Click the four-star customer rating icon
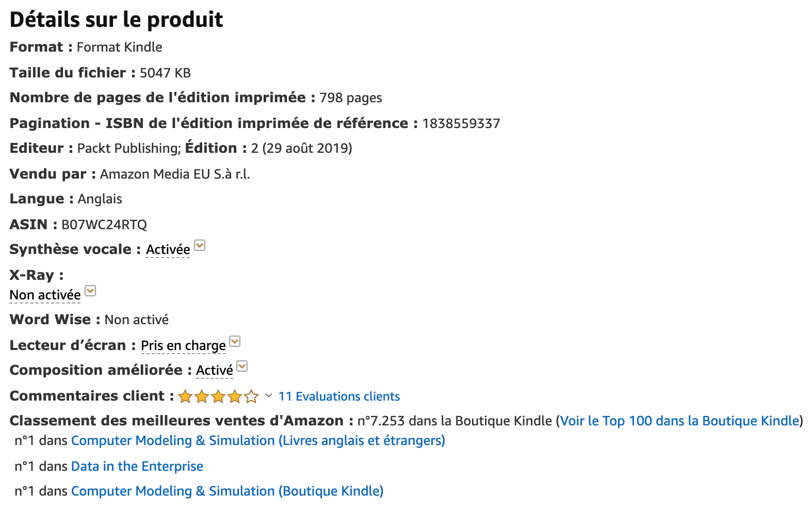 point(218,396)
